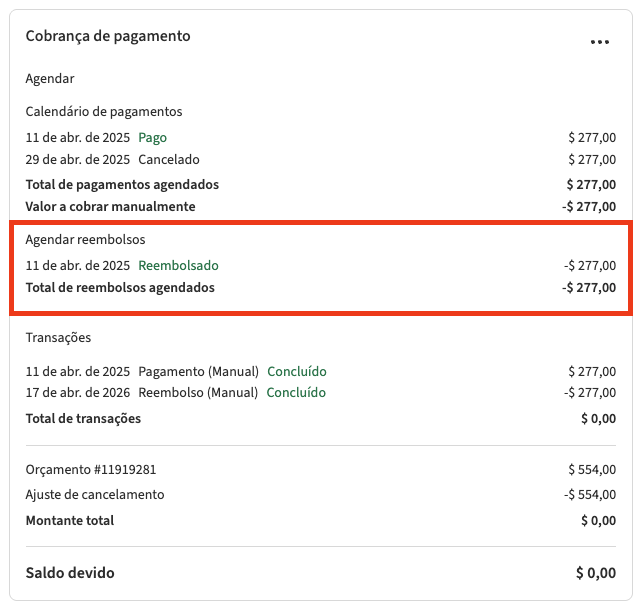643x610 pixels.
Task: Select the Pagamento (Manual) transaction
Action: click(198, 372)
